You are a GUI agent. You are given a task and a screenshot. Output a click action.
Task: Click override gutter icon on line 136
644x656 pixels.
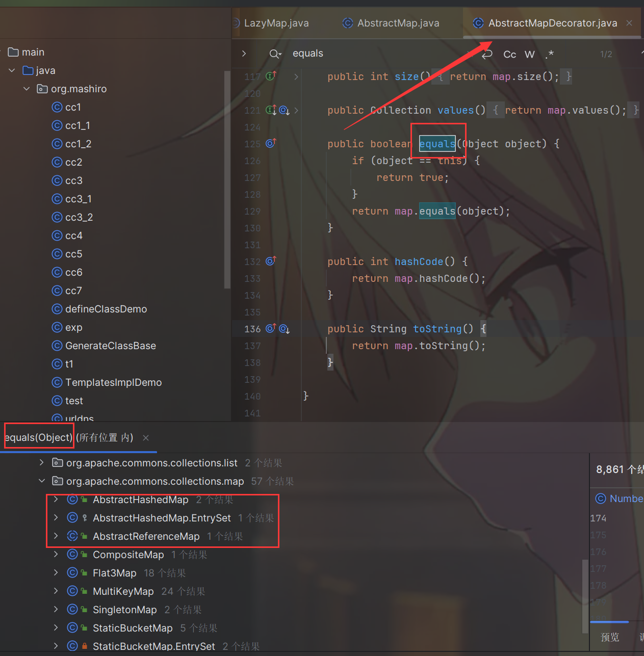click(271, 328)
